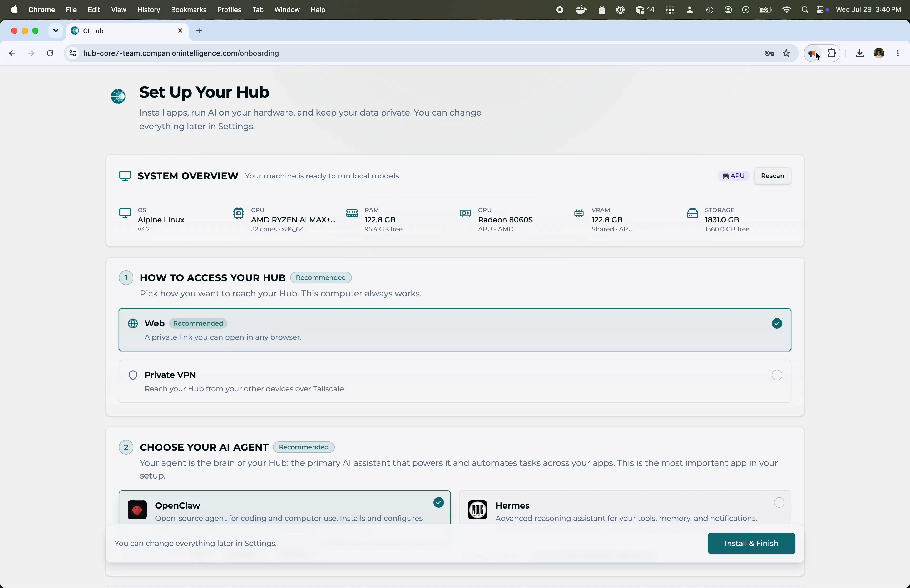910x588 pixels.
Task: Open the Window menu
Action: point(287,10)
